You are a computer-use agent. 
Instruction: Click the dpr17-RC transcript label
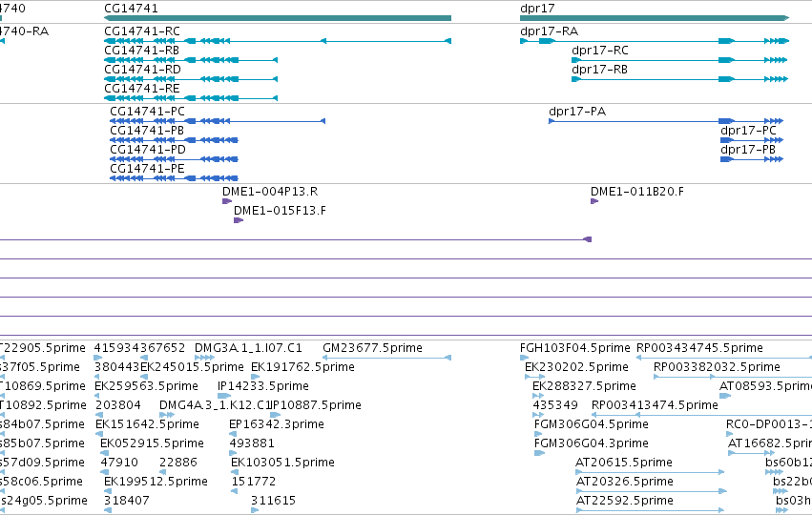pyautogui.click(x=599, y=51)
